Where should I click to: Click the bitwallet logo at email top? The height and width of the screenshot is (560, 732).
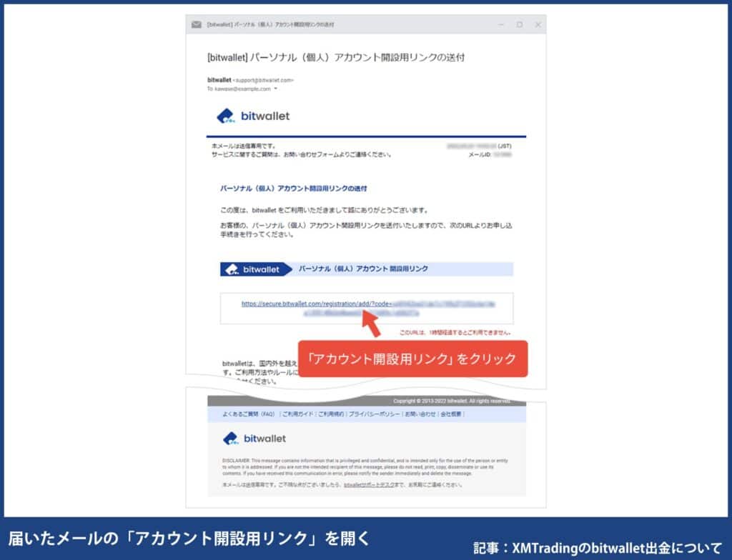(x=253, y=116)
